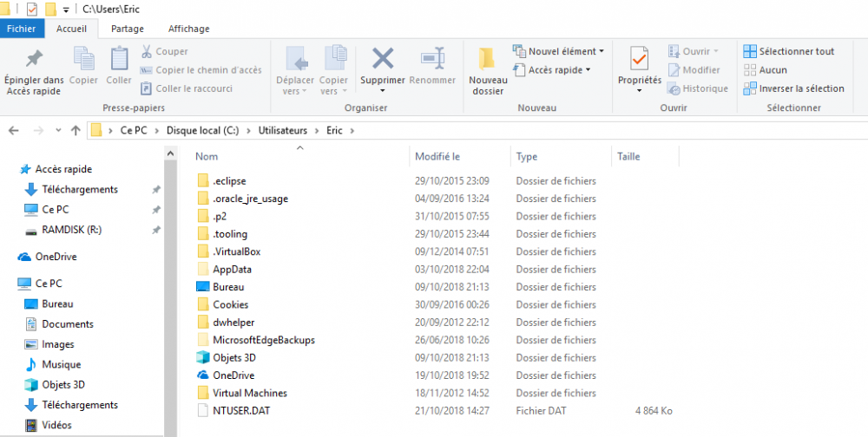
Task: Click the Aucun selection button
Action: pyautogui.click(x=773, y=70)
